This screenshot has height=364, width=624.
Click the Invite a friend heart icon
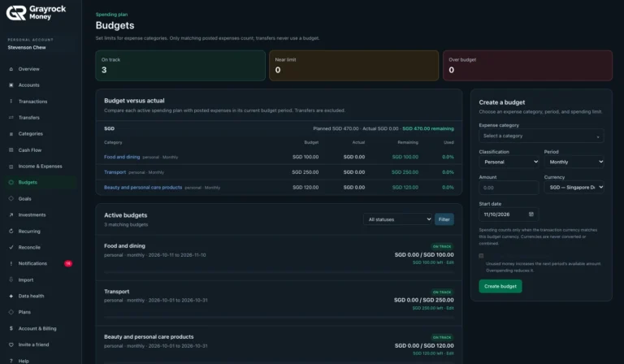(x=11, y=344)
